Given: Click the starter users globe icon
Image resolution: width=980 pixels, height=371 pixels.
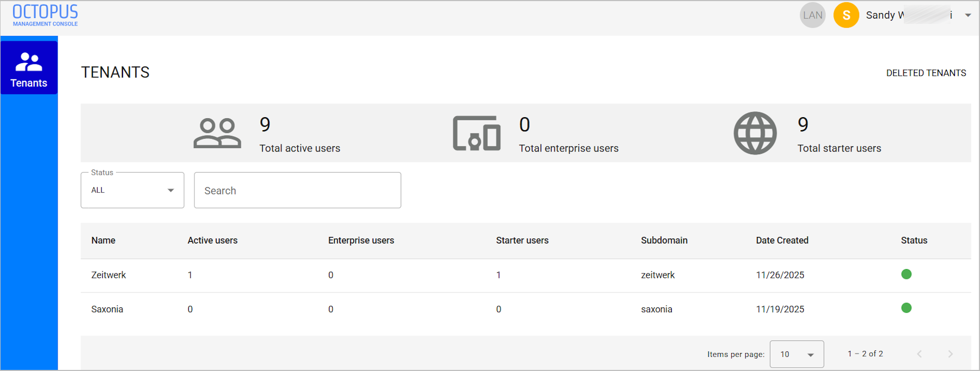Looking at the screenshot, I should click(x=755, y=133).
